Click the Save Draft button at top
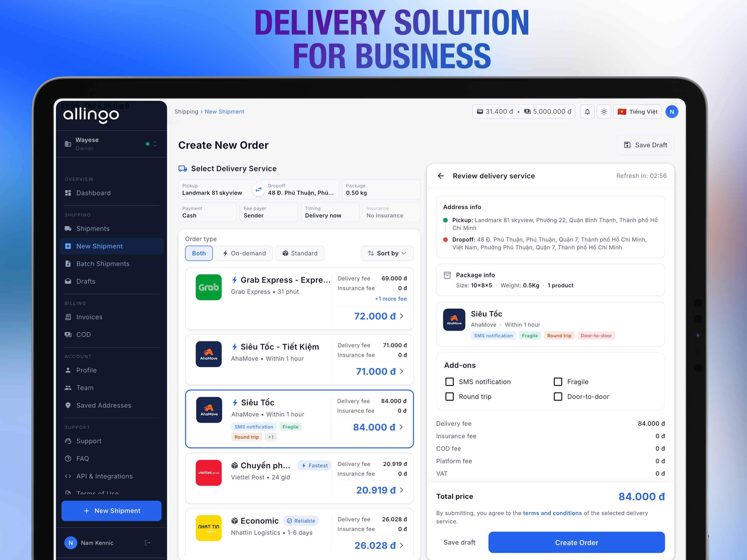747x560 pixels. coord(645,145)
